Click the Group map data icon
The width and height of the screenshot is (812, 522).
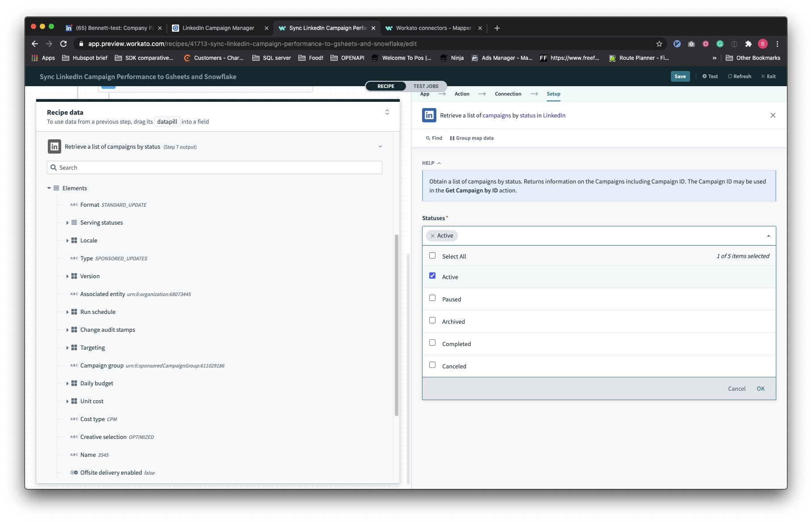click(x=452, y=138)
